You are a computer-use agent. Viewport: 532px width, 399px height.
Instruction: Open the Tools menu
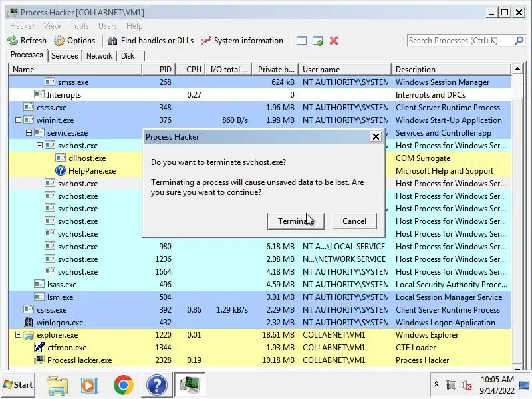[79, 26]
